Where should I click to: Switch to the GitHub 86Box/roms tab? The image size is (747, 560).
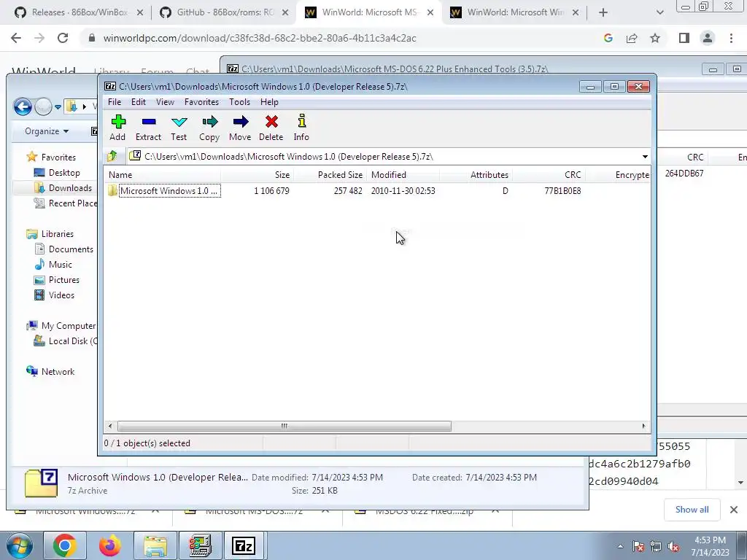[224, 13]
